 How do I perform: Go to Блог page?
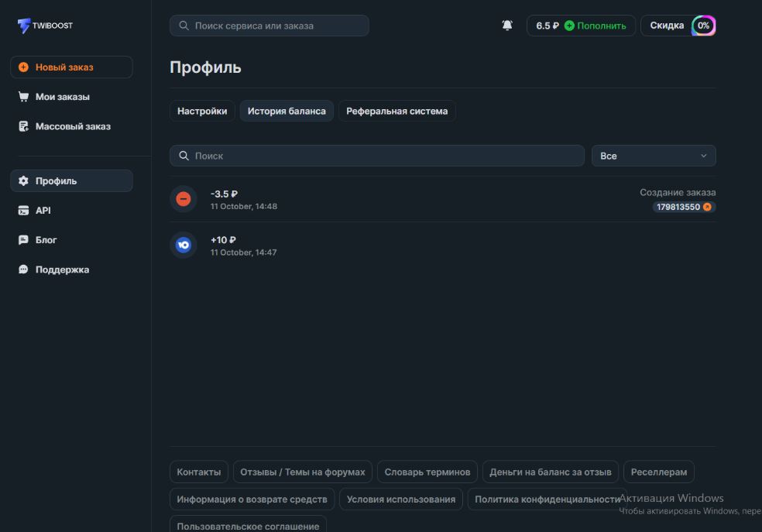point(46,240)
